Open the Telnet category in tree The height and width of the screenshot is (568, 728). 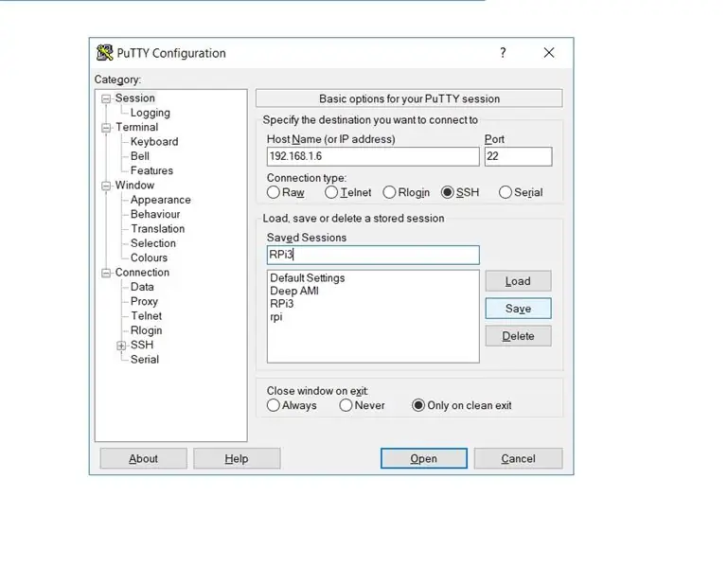tap(146, 316)
